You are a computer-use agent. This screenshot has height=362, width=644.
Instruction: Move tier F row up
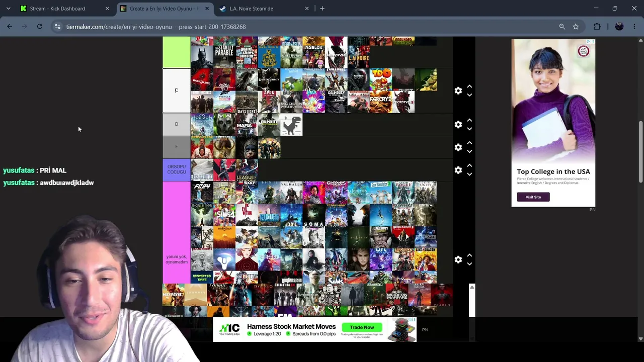[469, 143]
